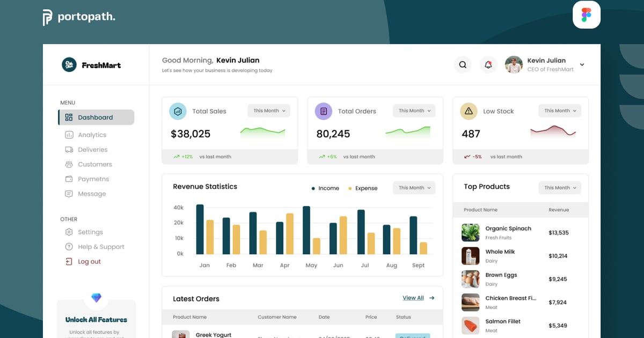The width and height of the screenshot is (644, 338).
Task: Click the portopath logo icon
Action: pos(48,17)
